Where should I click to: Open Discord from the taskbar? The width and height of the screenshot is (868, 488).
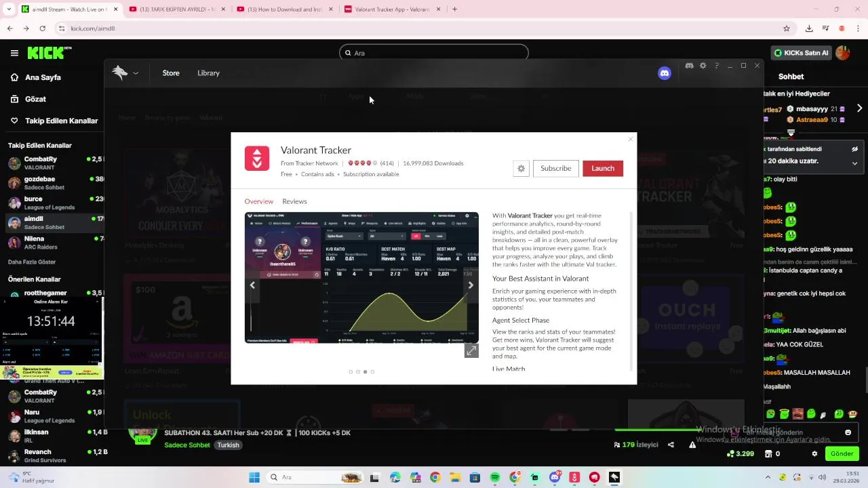coord(555,478)
